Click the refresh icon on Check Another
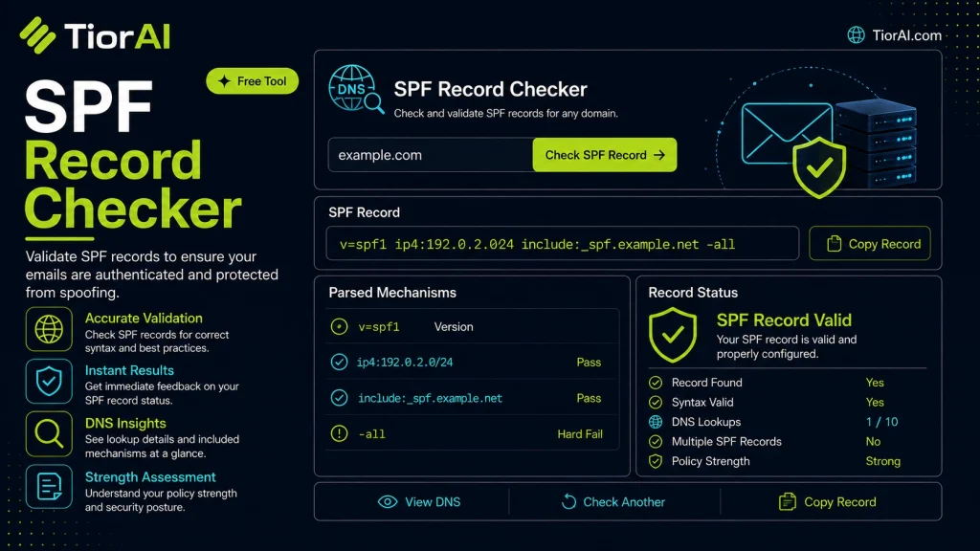 (x=568, y=501)
